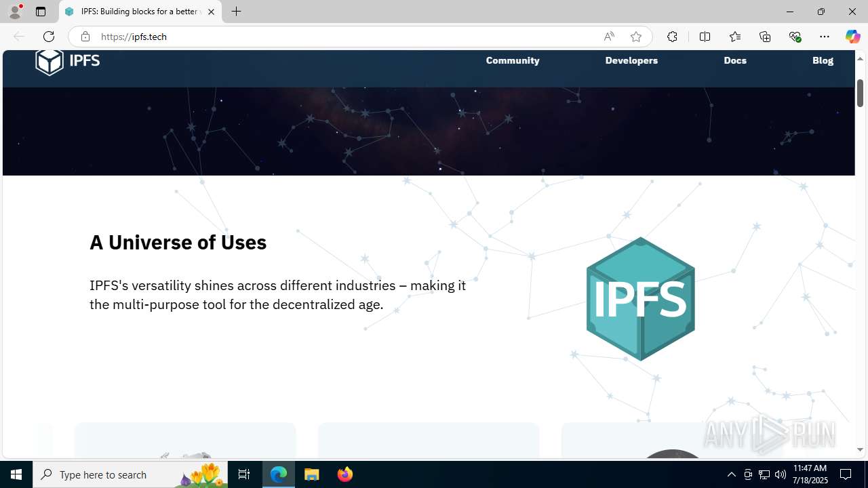
Task: Open clock showing 11:47 AM
Action: click(810, 474)
